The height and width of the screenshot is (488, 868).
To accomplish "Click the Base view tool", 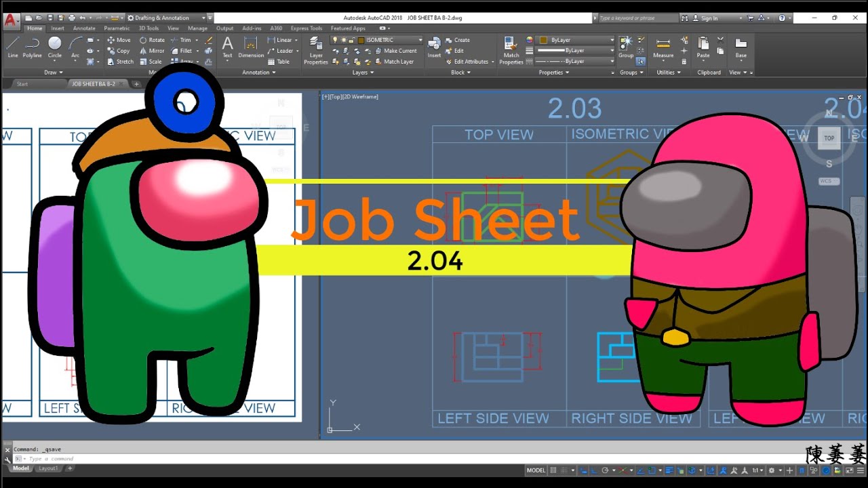I will (741, 47).
